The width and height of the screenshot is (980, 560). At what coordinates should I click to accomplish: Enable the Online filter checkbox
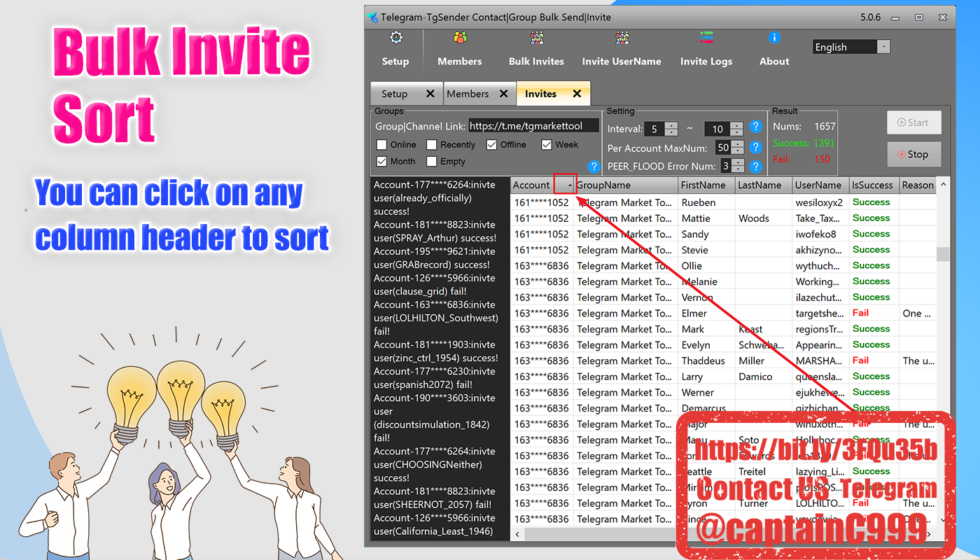[381, 144]
